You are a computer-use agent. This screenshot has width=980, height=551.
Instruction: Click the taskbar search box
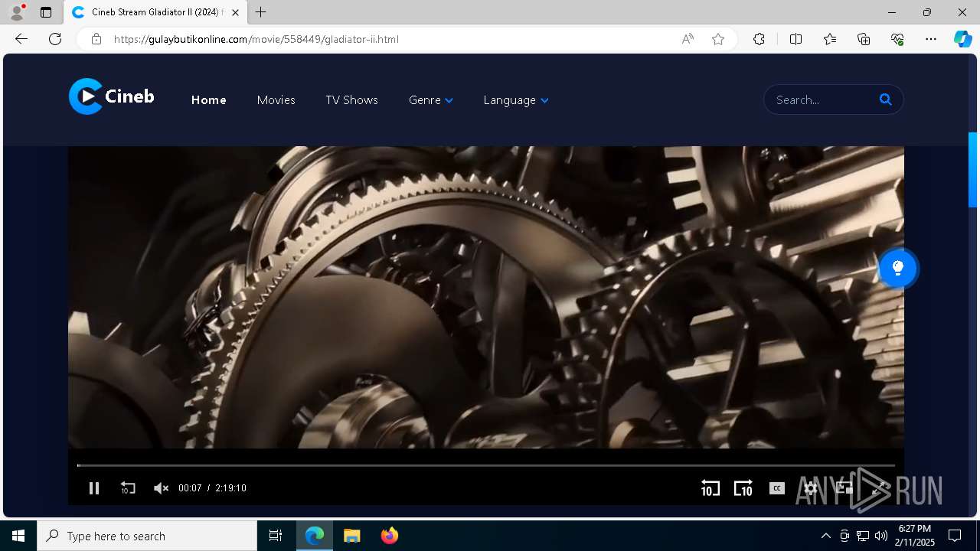147,536
